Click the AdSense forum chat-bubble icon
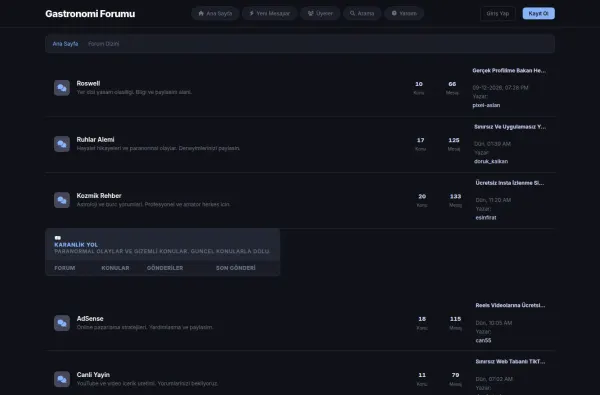600x395 pixels. (62, 323)
